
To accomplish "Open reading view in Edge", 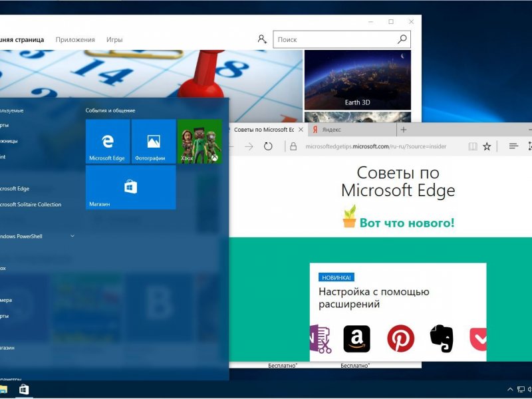I will pyautogui.click(x=473, y=146).
